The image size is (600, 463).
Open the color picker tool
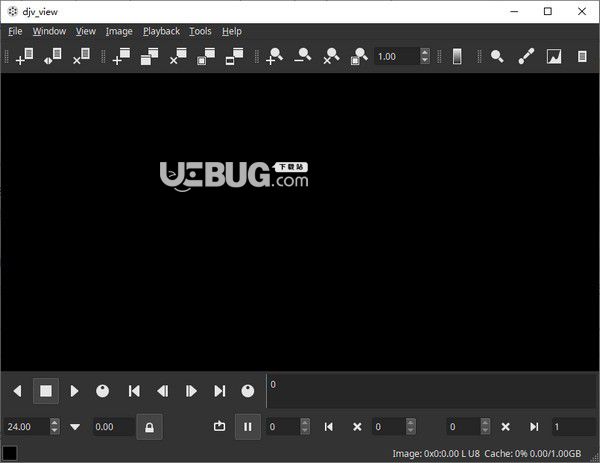coord(526,57)
